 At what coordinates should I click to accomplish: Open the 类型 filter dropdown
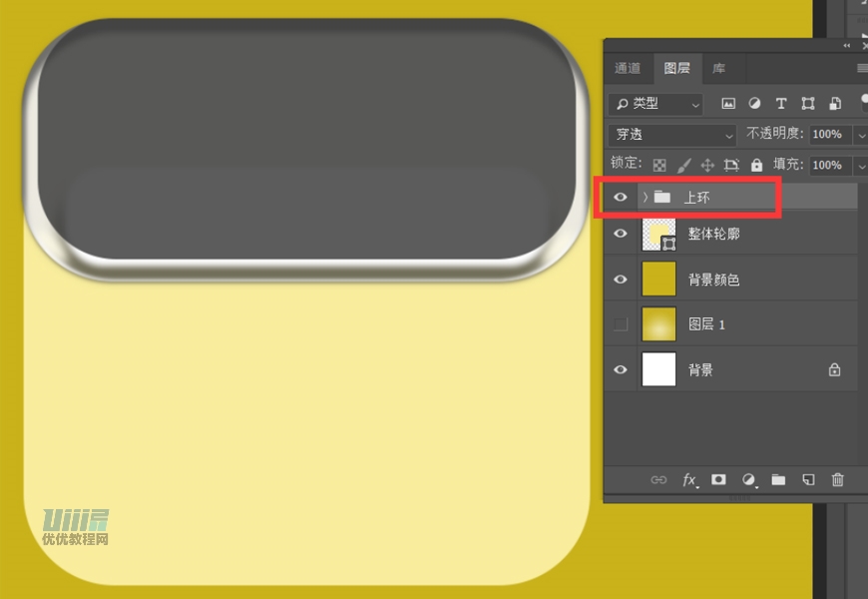[655, 104]
